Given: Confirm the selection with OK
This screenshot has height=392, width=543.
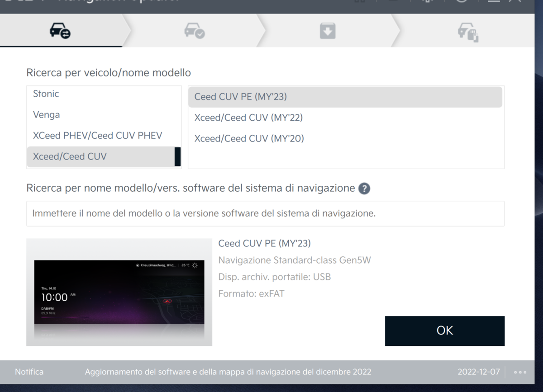Looking at the screenshot, I should (444, 331).
